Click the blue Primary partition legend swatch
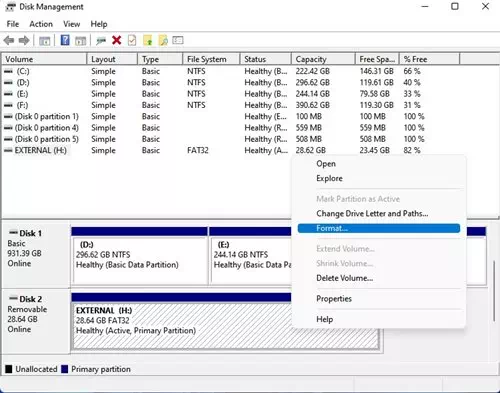The height and width of the screenshot is (393, 500). tap(65, 369)
